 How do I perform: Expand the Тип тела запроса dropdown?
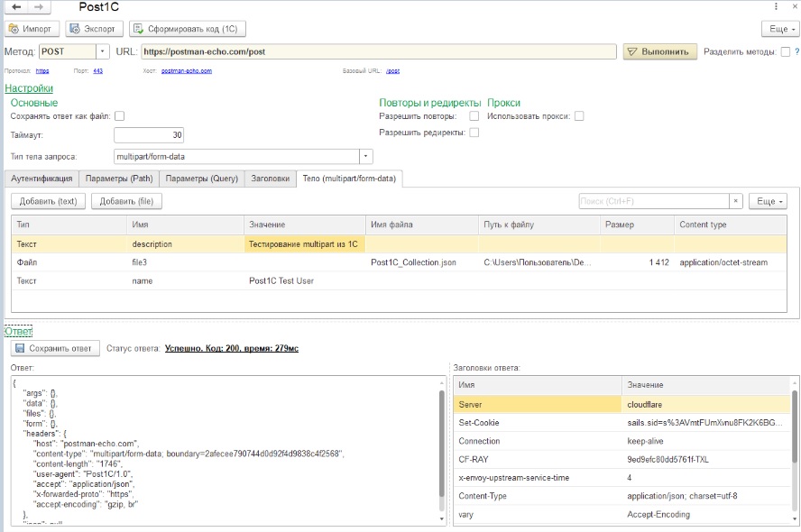tap(366, 156)
